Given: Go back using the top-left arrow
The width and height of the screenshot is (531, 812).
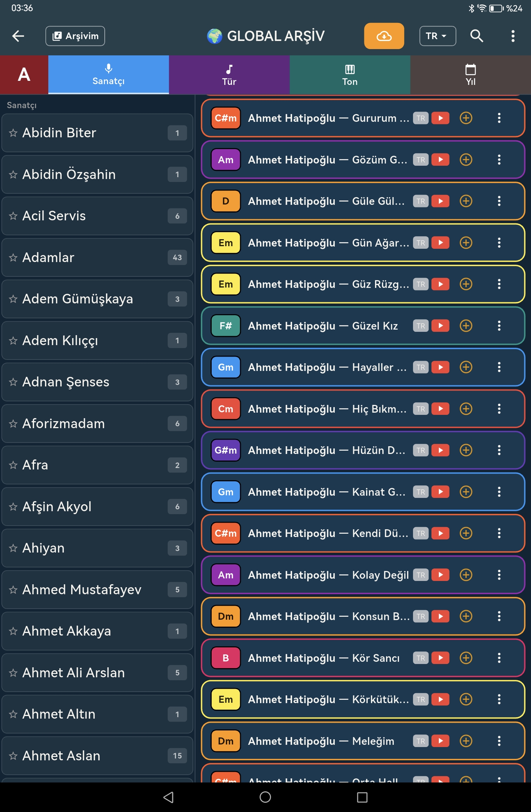Looking at the screenshot, I should click(x=18, y=36).
